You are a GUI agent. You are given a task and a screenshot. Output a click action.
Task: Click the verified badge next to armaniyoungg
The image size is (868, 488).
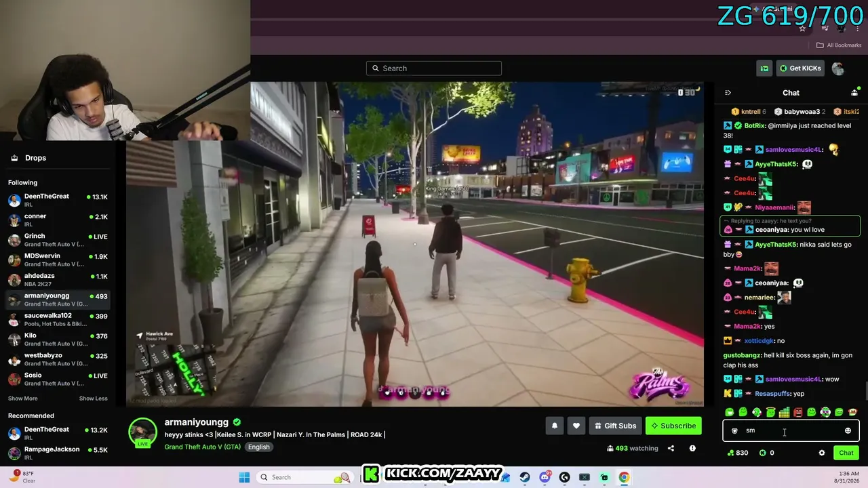(237, 422)
